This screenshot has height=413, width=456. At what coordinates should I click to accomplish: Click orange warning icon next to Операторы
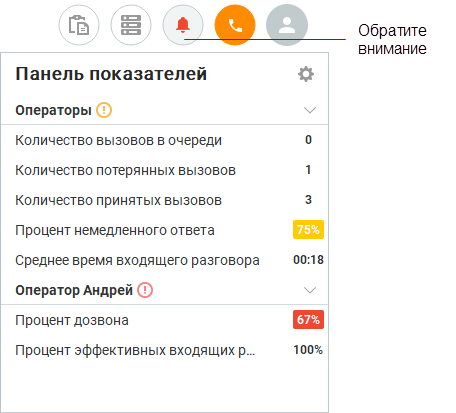point(104,110)
